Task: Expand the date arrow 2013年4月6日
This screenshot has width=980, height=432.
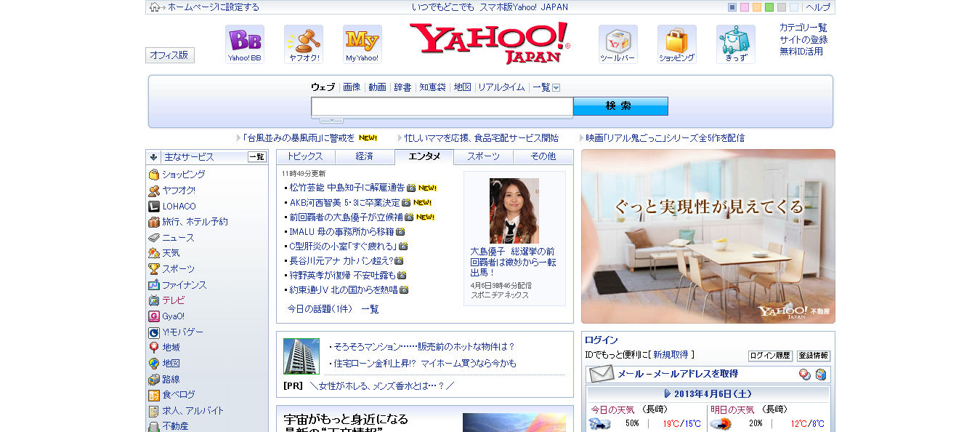Action: click(x=668, y=393)
